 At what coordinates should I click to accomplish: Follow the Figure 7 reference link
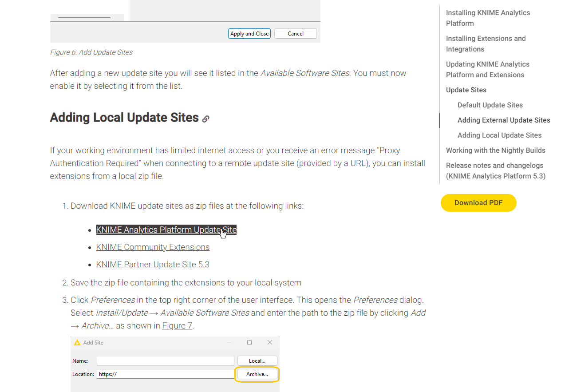[177, 326]
